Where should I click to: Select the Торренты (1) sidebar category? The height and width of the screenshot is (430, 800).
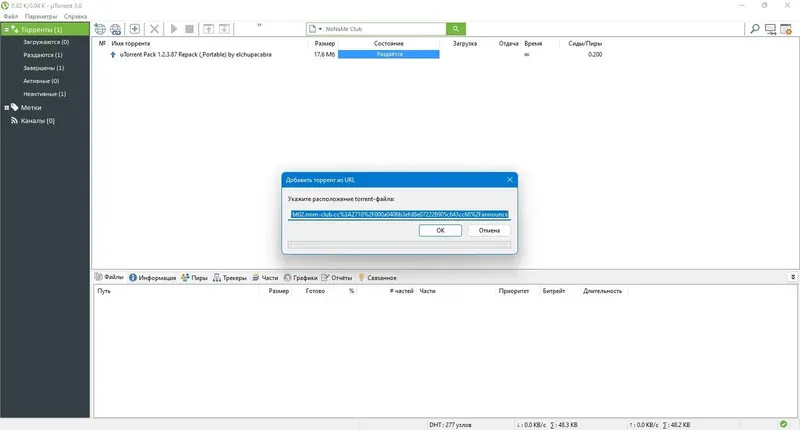pos(45,30)
